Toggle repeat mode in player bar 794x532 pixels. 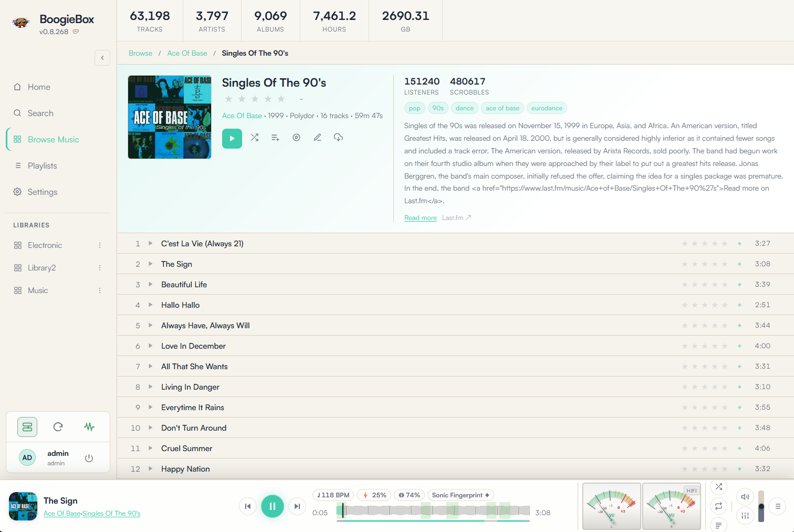click(719, 506)
